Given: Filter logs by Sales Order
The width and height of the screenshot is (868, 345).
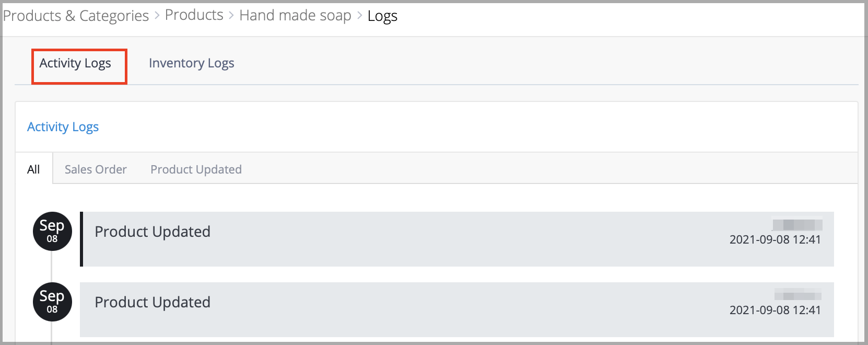Looking at the screenshot, I should (x=96, y=169).
